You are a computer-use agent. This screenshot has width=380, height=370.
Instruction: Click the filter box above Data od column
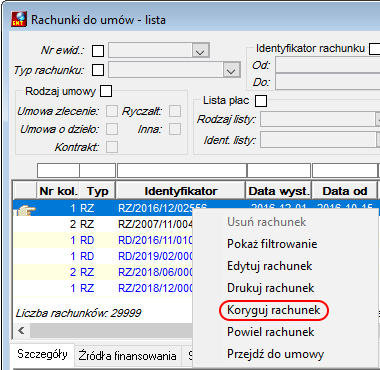coord(346,171)
